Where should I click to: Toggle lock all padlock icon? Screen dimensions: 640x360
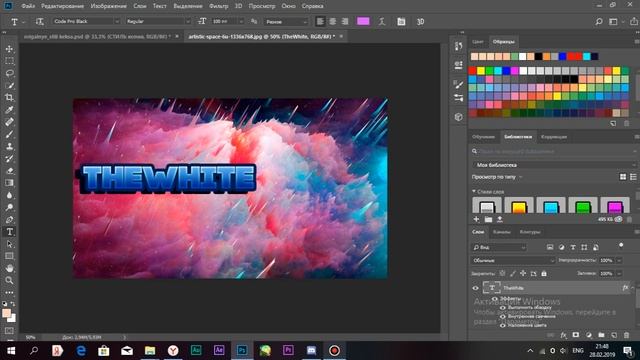tap(544, 273)
